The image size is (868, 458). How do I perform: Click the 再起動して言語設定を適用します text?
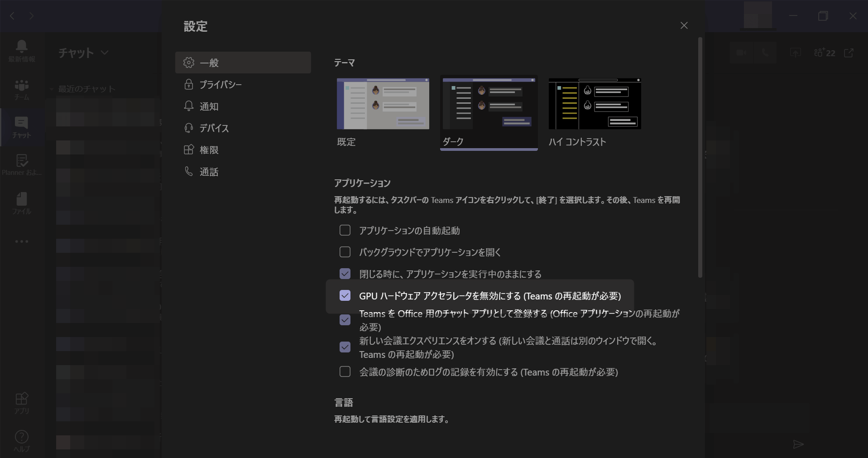392,419
